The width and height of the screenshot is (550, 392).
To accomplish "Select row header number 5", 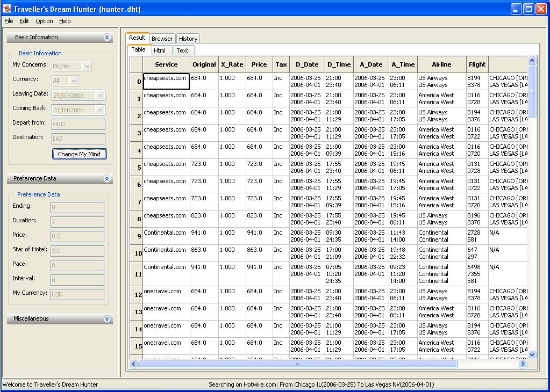I will (137, 168).
